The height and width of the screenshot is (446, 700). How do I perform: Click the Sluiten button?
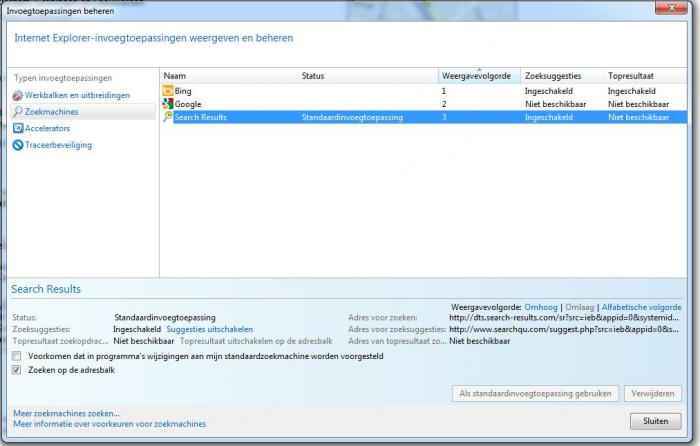point(655,421)
